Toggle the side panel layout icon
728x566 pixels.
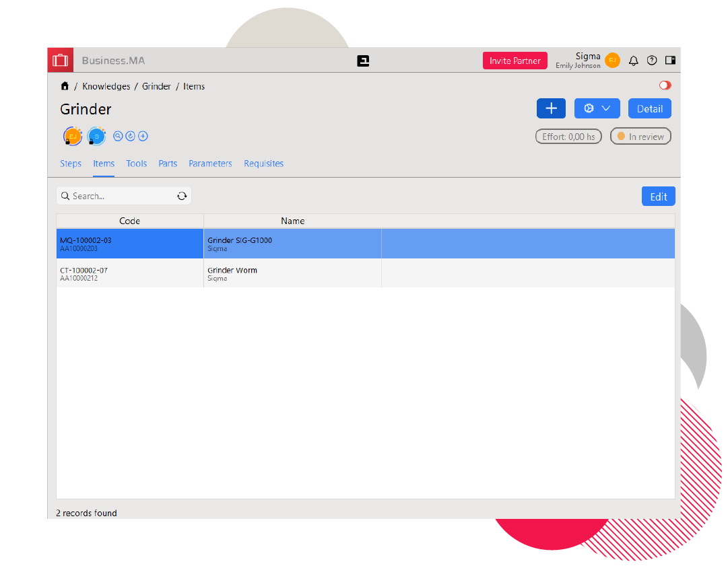(x=670, y=61)
